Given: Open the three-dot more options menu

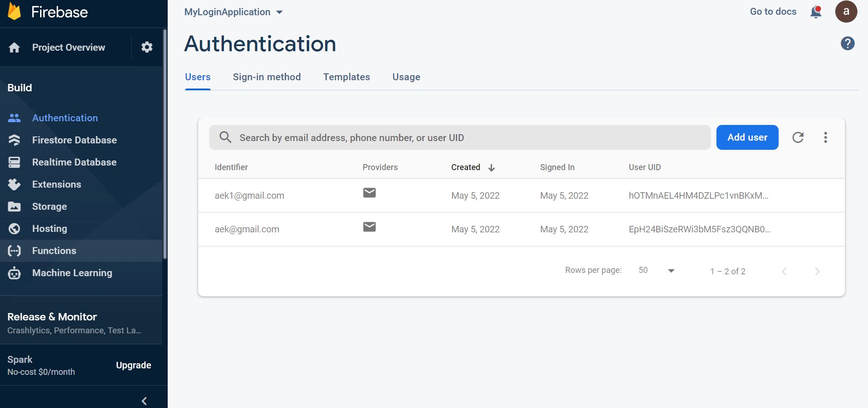Looking at the screenshot, I should pyautogui.click(x=825, y=137).
